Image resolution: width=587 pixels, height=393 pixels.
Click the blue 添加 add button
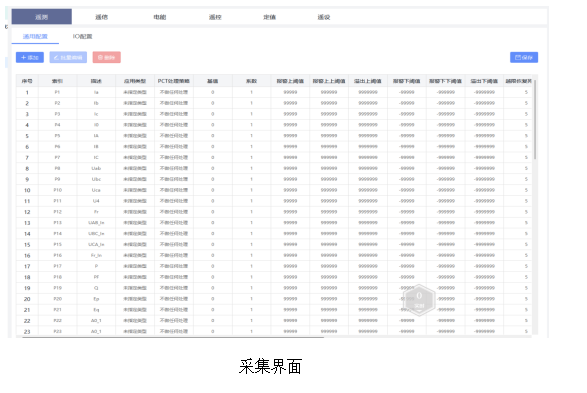30,57
